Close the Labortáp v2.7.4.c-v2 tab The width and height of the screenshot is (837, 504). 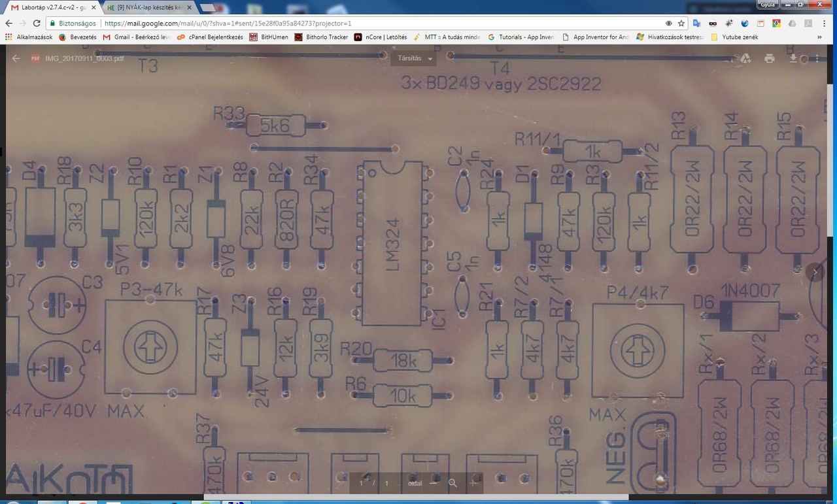coord(94,7)
